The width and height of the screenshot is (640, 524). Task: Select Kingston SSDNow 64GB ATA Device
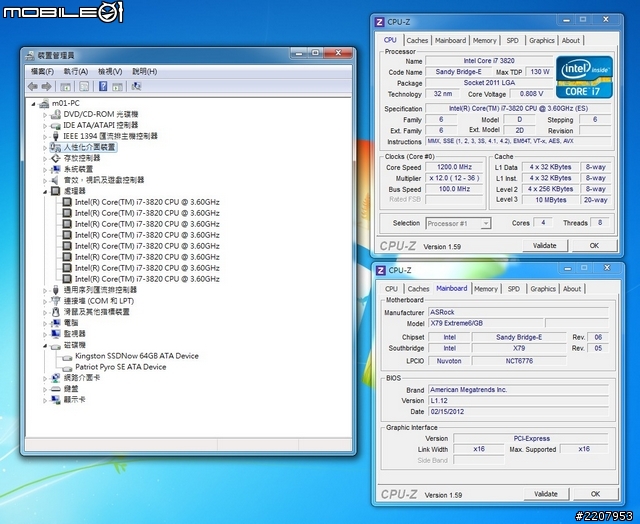(137, 356)
